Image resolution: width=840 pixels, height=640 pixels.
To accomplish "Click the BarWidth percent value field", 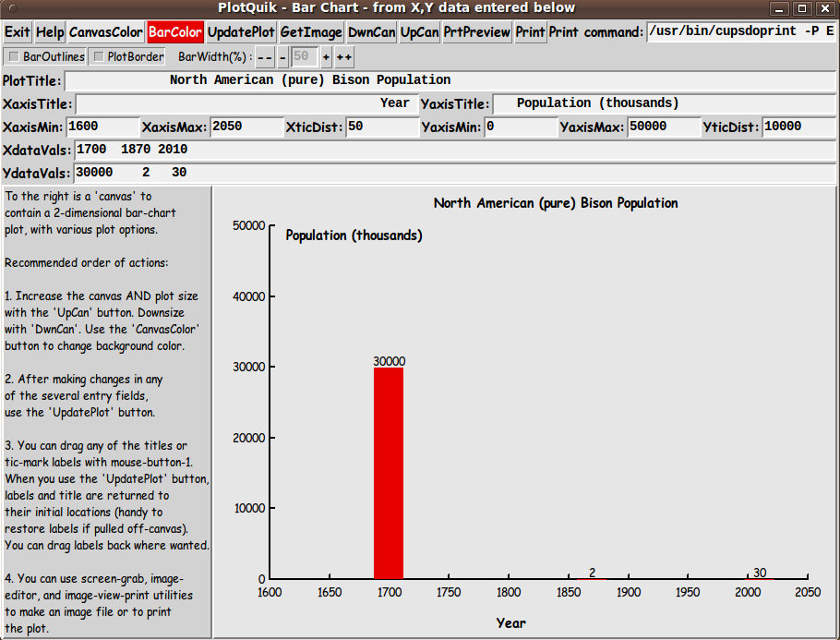I will point(305,57).
